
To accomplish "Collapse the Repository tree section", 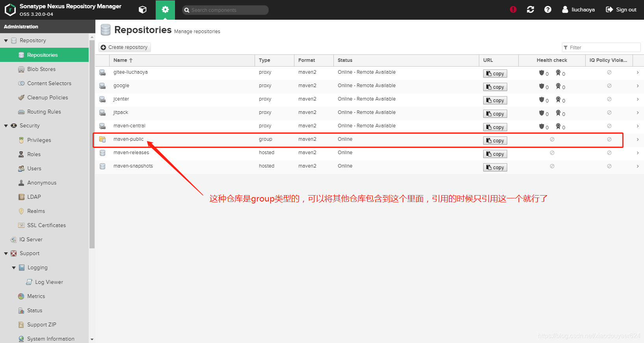I will 6,41.
